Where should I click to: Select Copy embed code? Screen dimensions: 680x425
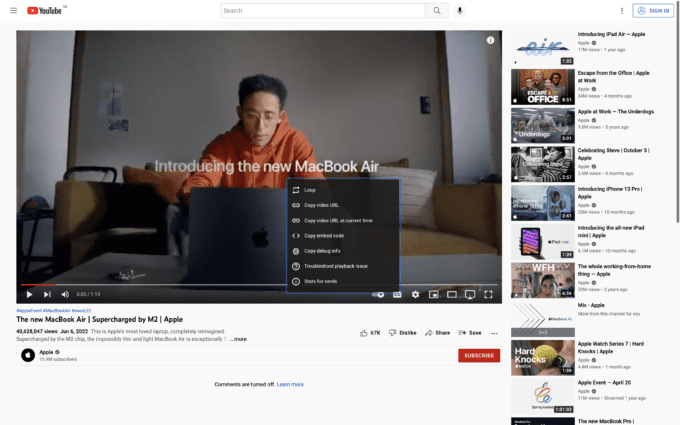(x=343, y=235)
